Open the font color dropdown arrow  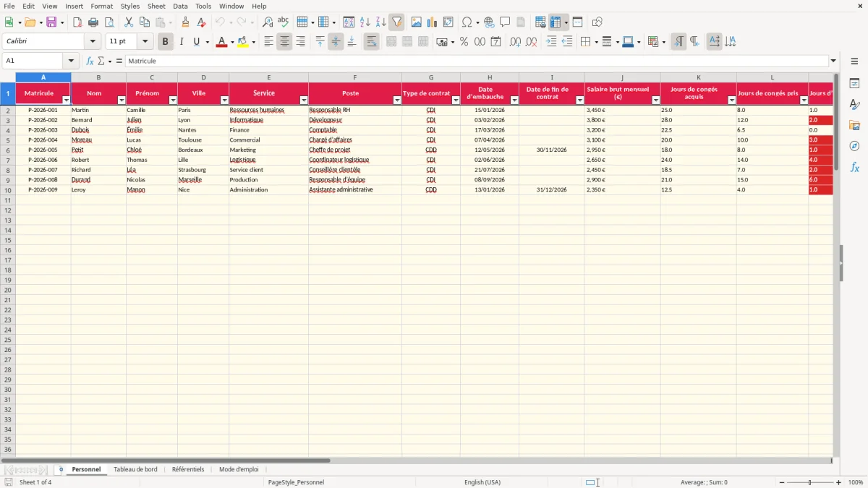[x=231, y=42]
